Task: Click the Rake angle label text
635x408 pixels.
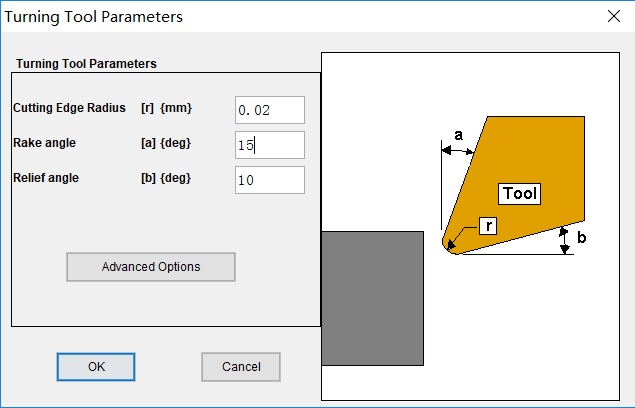Action: [x=44, y=143]
